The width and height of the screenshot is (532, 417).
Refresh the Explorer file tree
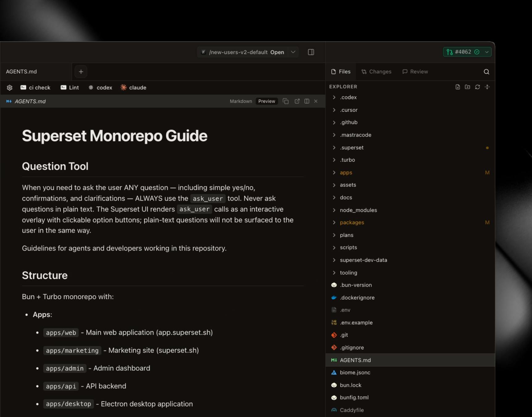[x=477, y=87]
